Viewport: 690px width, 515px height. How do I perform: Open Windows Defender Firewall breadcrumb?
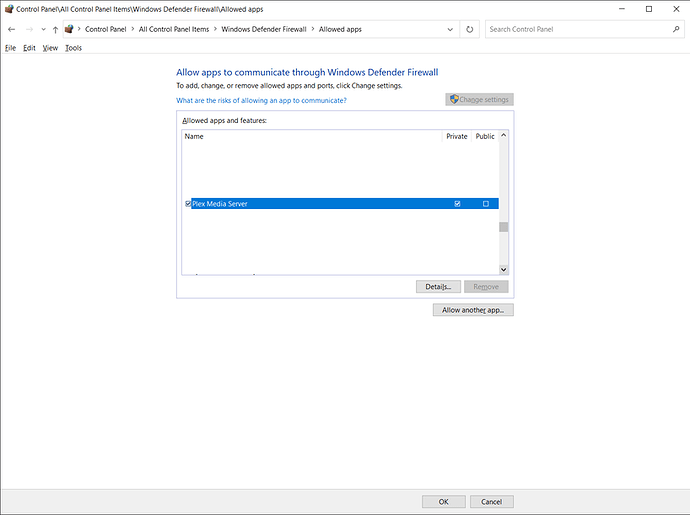click(264, 29)
